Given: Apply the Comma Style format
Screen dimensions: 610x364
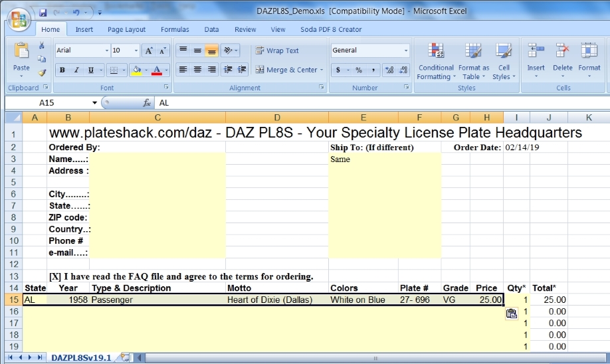Looking at the screenshot, I should tap(373, 70).
